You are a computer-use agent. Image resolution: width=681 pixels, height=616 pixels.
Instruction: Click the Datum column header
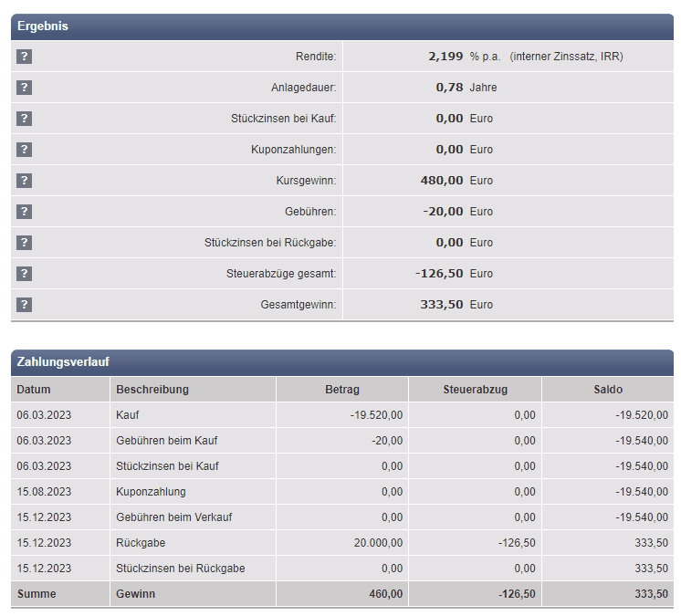point(34,390)
